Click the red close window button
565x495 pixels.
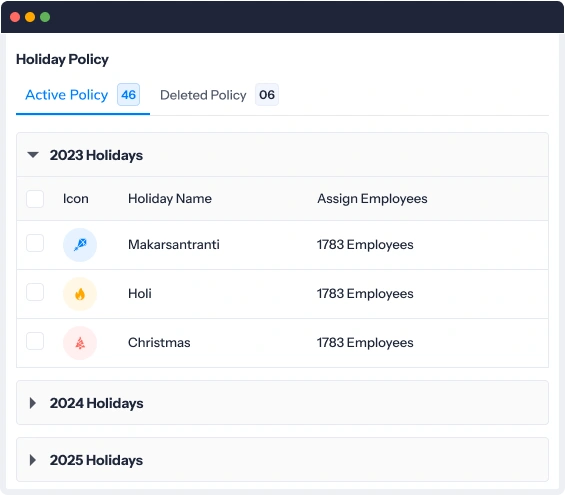click(15, 17)
